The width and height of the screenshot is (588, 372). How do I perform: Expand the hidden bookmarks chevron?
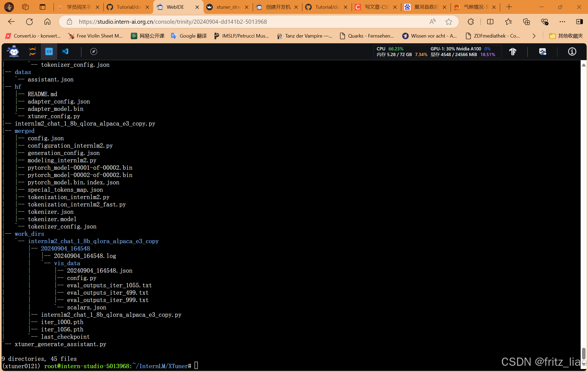[534, 36]
